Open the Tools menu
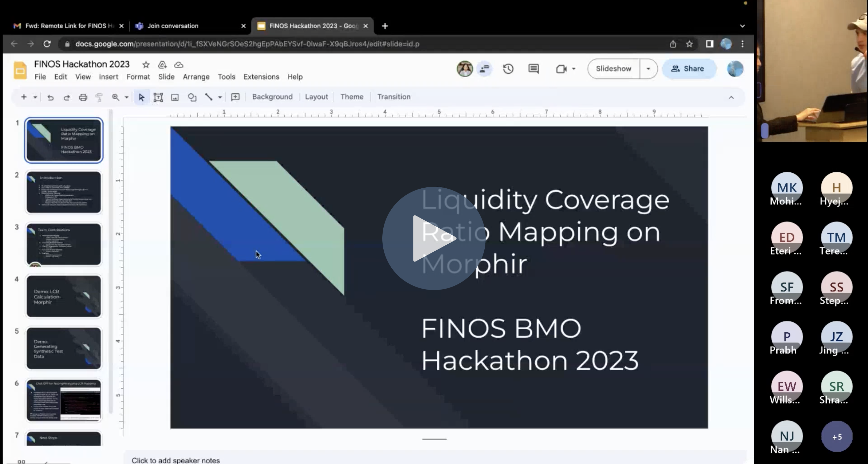 227,77
